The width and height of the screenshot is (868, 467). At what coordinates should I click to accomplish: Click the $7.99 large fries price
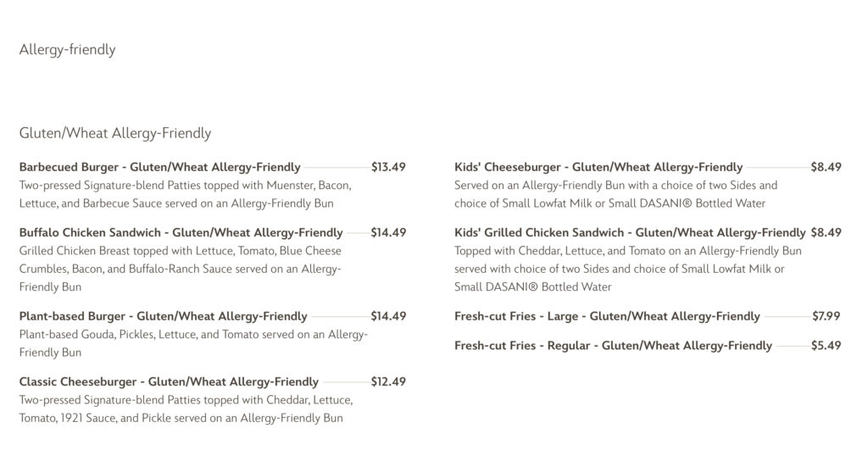826,316
